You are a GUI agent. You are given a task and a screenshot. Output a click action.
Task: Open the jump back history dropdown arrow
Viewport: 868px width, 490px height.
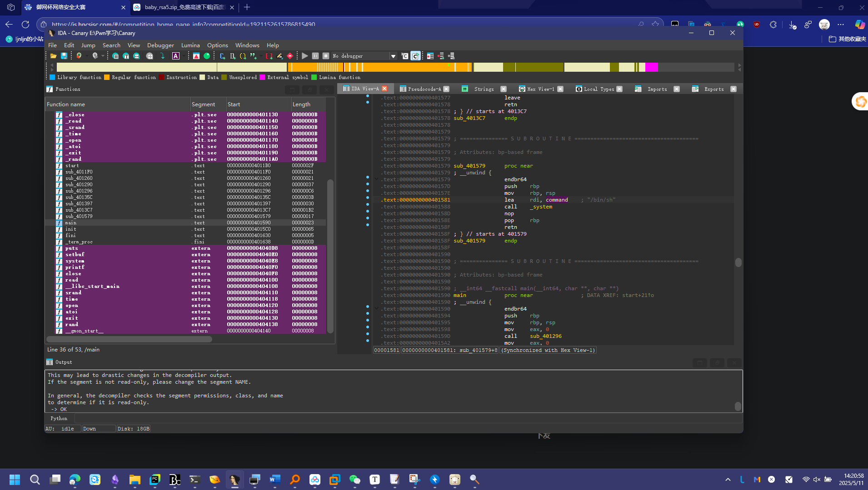pos(86,56)
